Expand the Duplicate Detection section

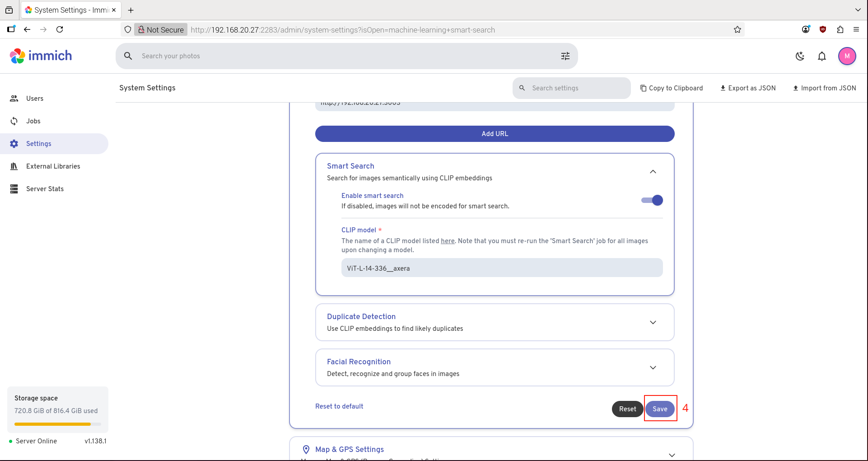coord(653,322)
